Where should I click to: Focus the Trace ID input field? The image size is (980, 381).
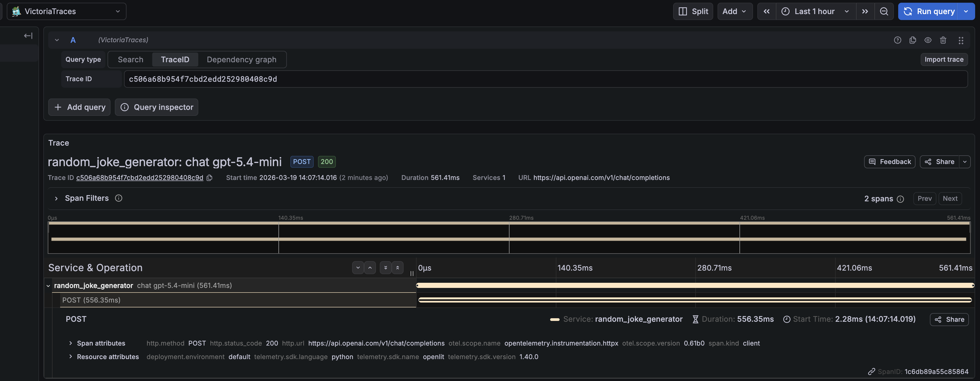pyautogui.click(x=546, y=79)
